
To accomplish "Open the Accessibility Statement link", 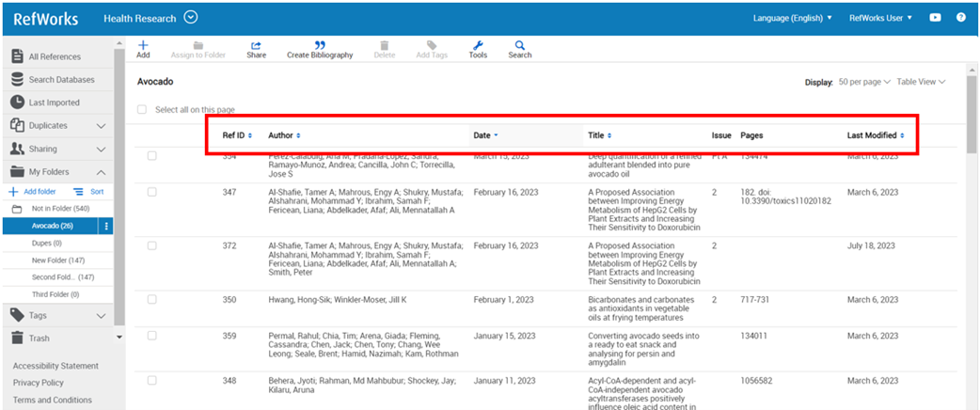I will pos(55,366).
